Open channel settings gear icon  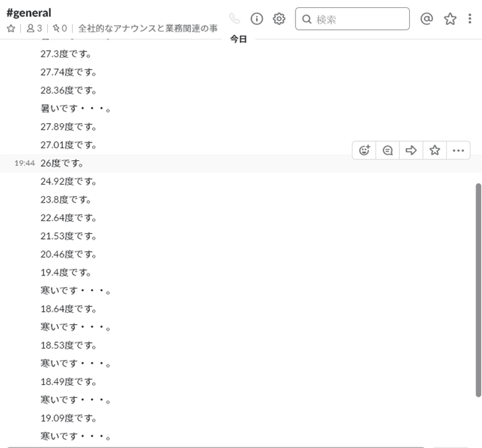(x=279, y=19)
